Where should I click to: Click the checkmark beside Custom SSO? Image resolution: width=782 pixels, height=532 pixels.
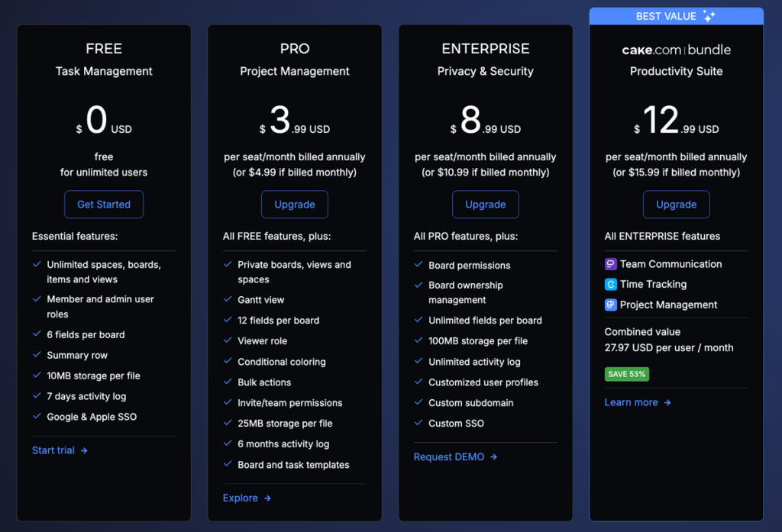(418, 423)
